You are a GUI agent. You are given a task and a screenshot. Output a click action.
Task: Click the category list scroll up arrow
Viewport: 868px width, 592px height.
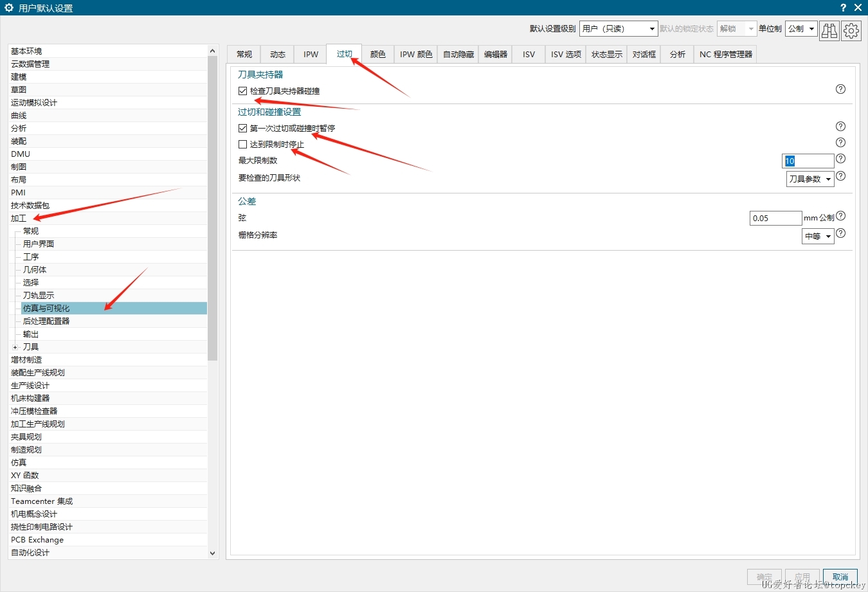213,51
